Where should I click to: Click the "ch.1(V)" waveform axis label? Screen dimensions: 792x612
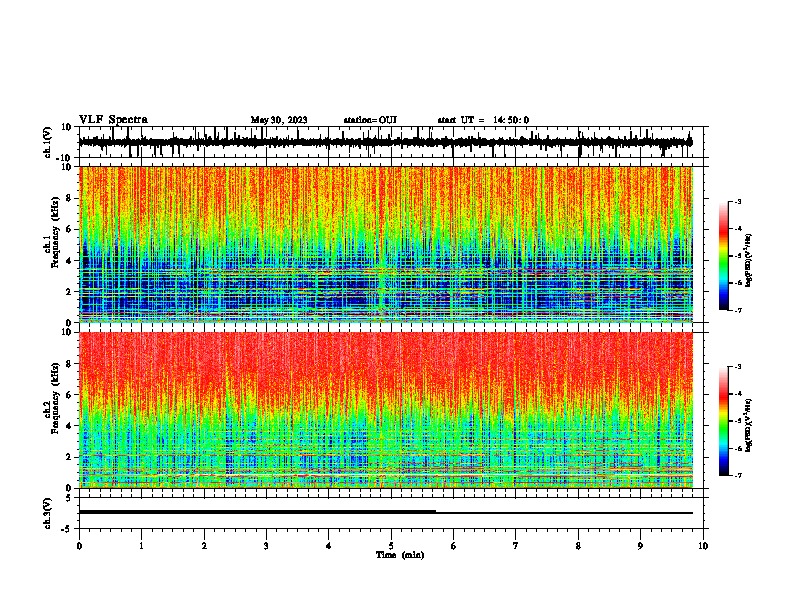[x=48, y=142]
